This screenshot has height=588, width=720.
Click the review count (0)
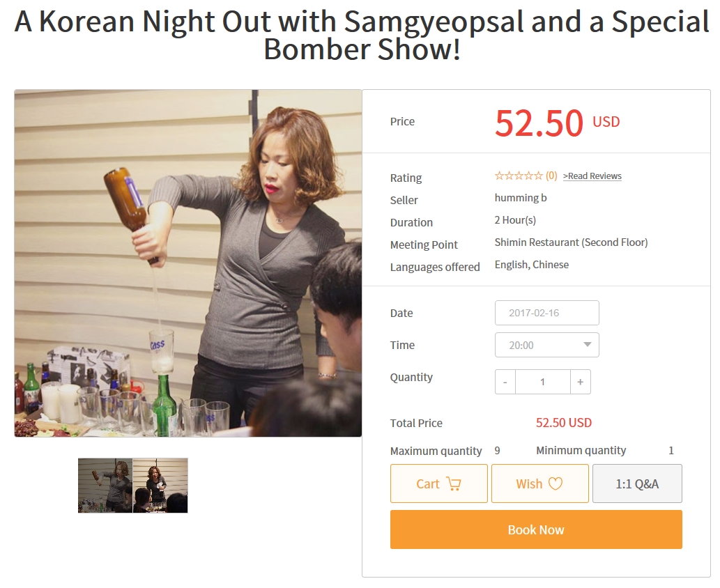pyautogui.click(x=551, y=176)
